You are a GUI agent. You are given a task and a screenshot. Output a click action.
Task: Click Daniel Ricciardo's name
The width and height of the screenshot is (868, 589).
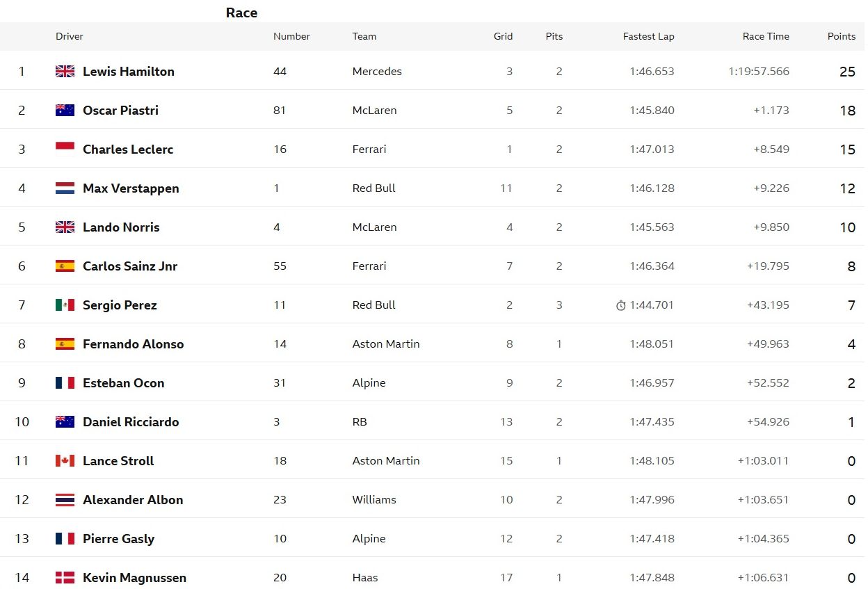pos(131,421)
